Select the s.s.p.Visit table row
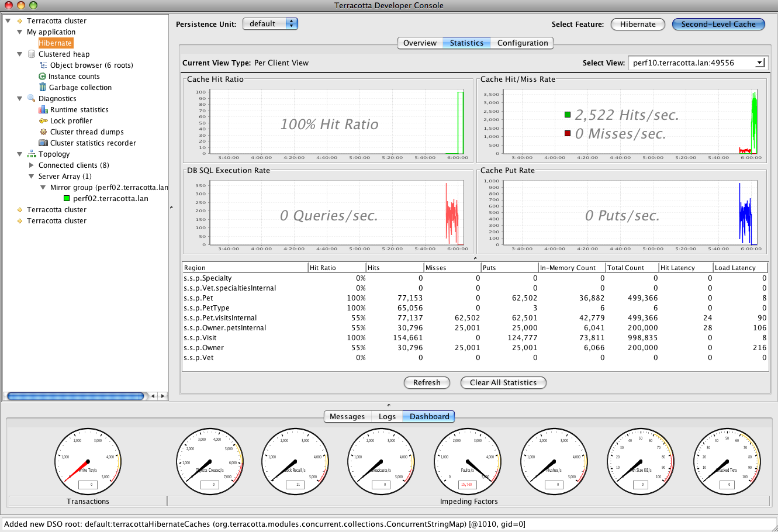 [x=475, y=338]
